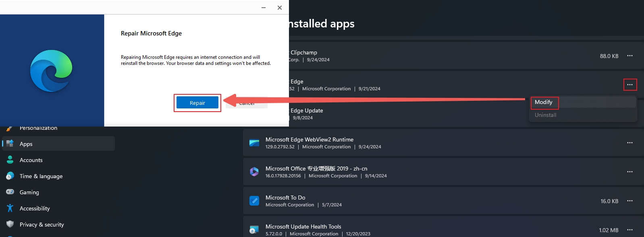
Task: Click the Clipchamp app name
Action: pyautogui.click(x=303, y=52)
